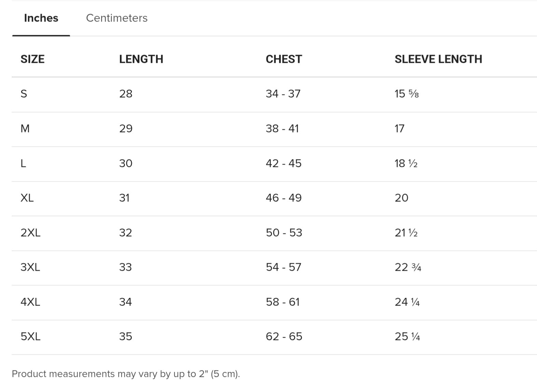Click the CHEST column header
The width and height of the screenshot is (537, 392).
click(284, 59)
